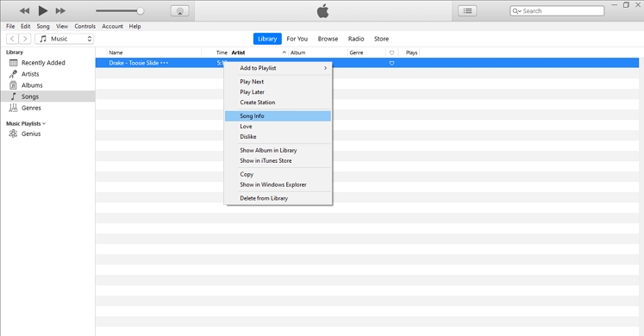644x336 pixels.
Task: Click the Genius atom icon
Action: pos(13,134)
